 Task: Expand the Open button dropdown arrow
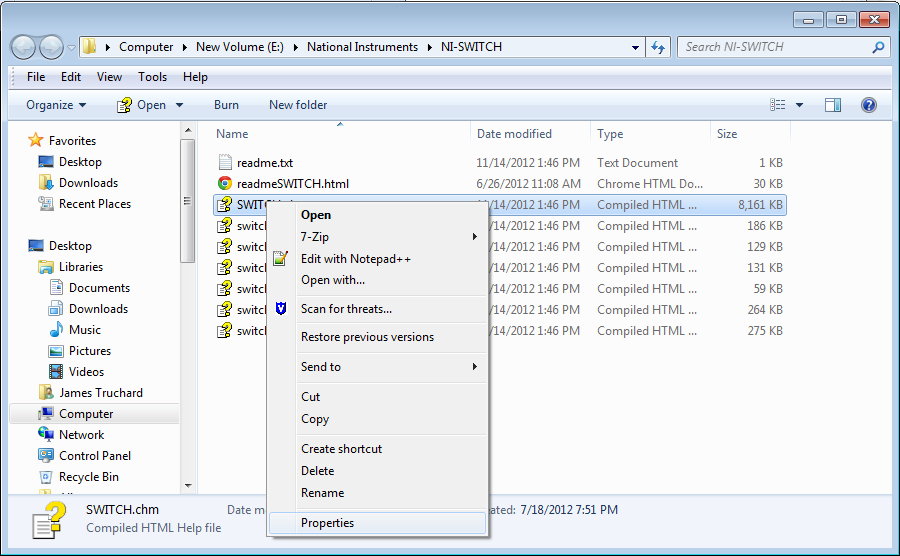click(179, 105)
